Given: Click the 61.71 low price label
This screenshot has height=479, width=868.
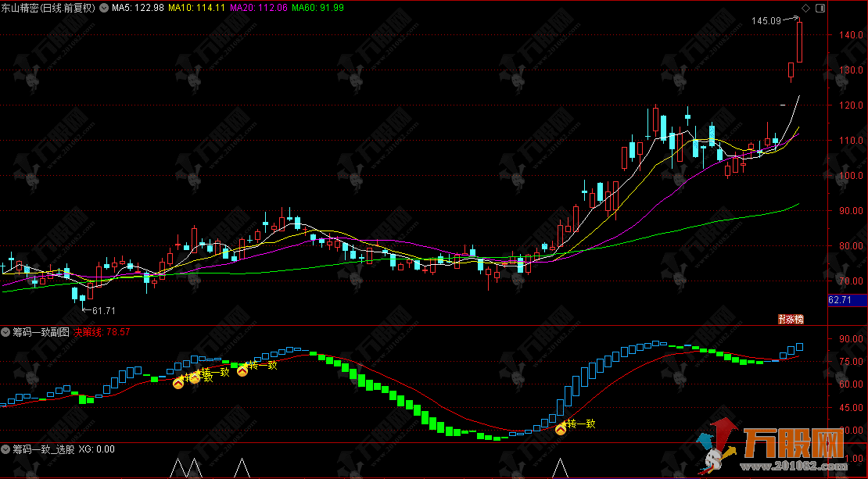Looking at the screenshot, I should (103, 311).
